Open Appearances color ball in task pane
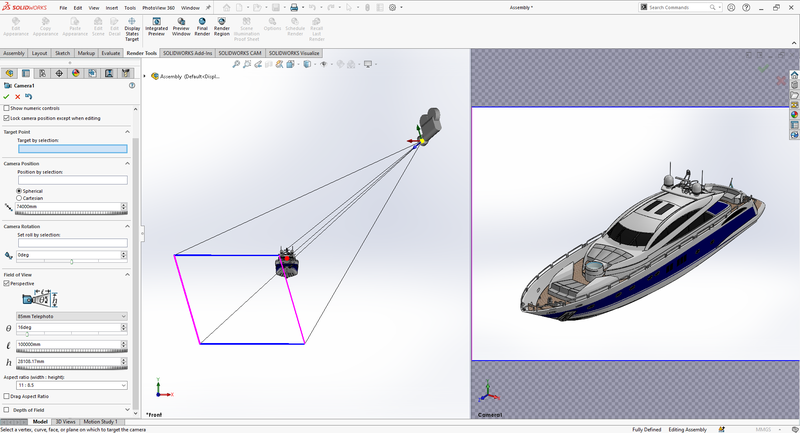The width and height of the screenshot is (800, 433). [x=794, y=115]
